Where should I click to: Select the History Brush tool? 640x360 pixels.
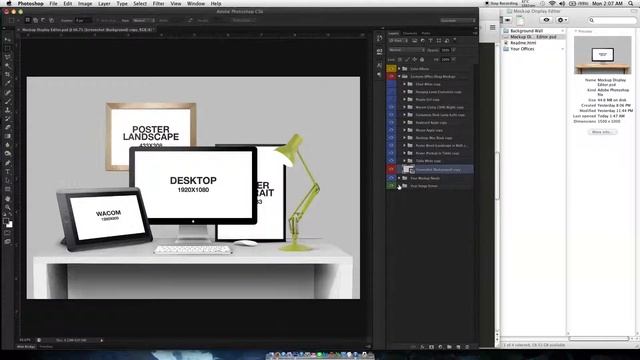(x=8, y=119)
